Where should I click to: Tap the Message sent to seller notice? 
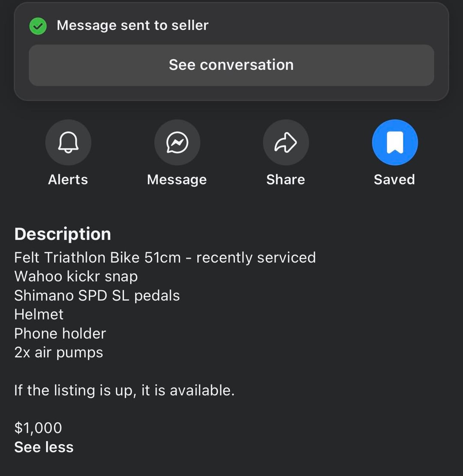(x=132, y=25)
